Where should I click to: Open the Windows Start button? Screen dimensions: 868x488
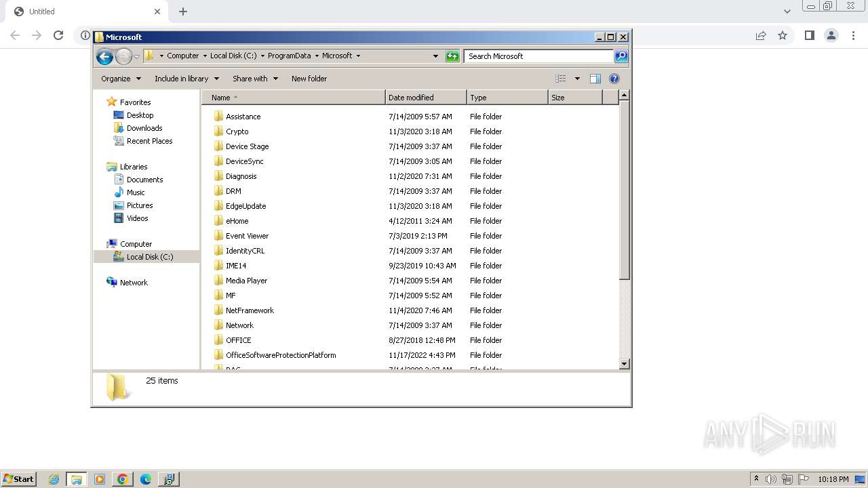click(x=18, y=479)
